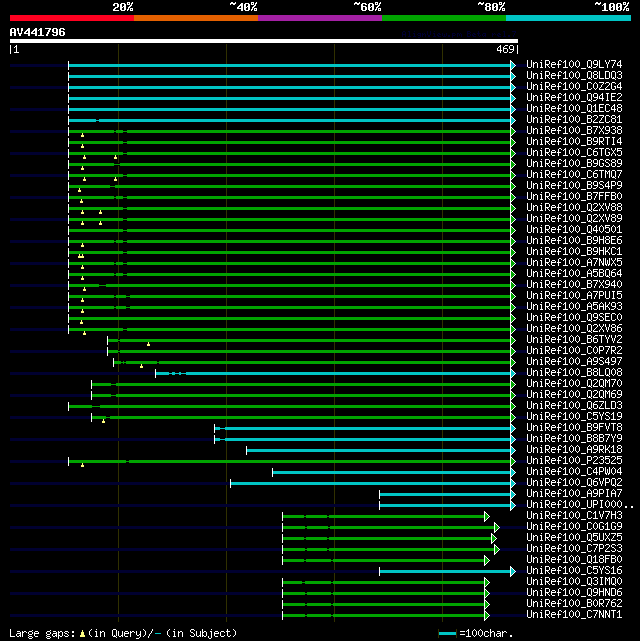Select the UniRef100_B9RTI4 label

(574, 142)
